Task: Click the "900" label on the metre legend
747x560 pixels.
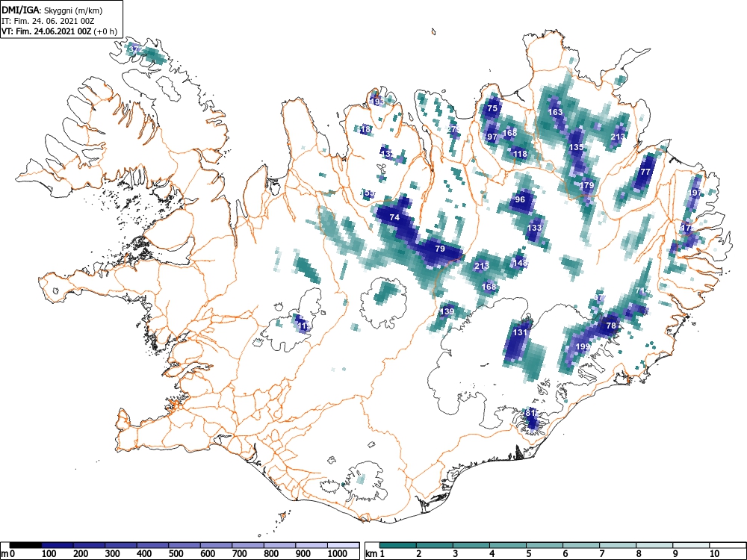Action: 303,554
